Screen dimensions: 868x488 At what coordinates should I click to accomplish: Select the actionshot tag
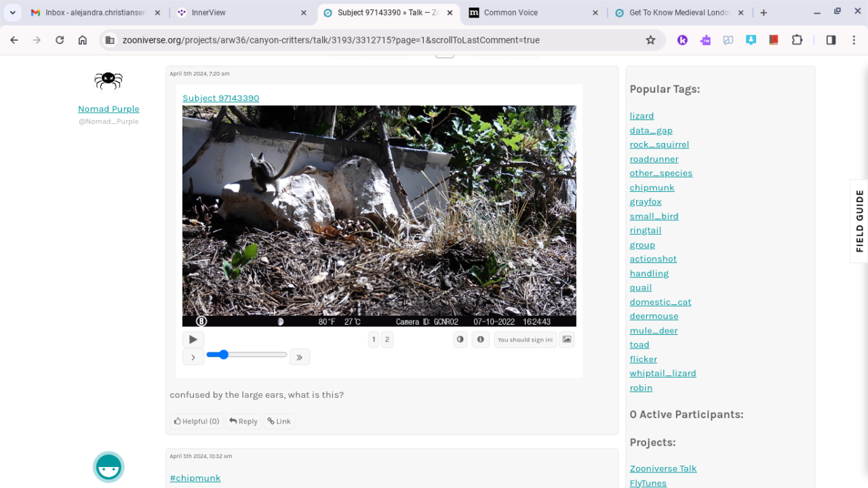653,259
